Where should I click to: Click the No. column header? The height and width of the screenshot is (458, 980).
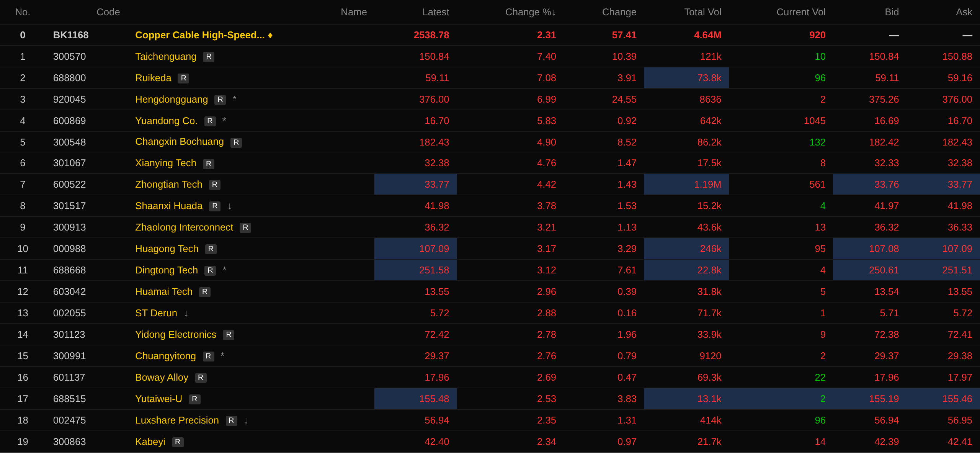[23, 12]
